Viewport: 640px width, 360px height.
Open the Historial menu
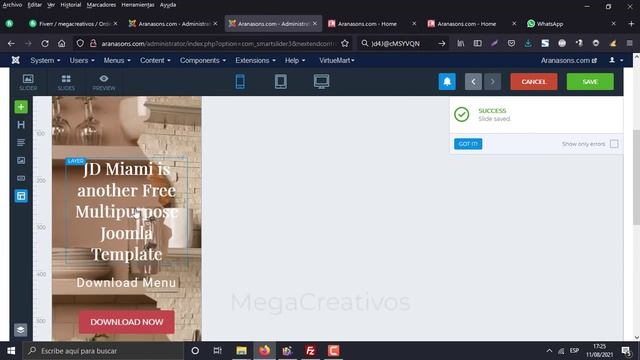[71, 5]
